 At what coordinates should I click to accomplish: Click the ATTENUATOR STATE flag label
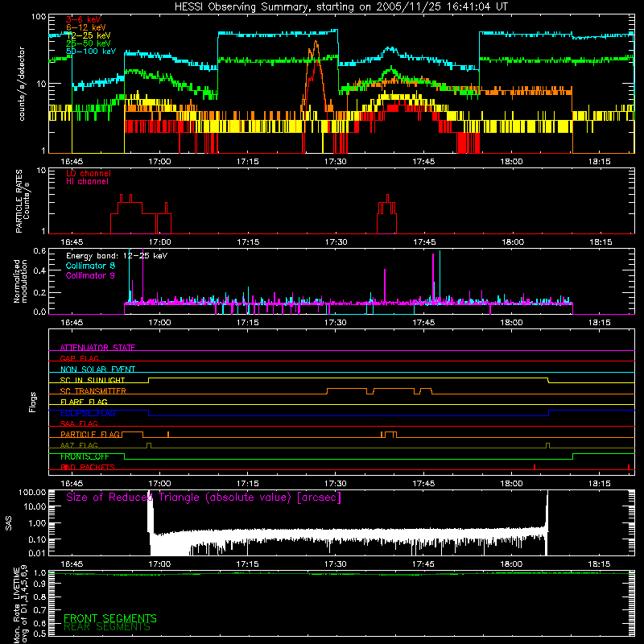[97, 348]
